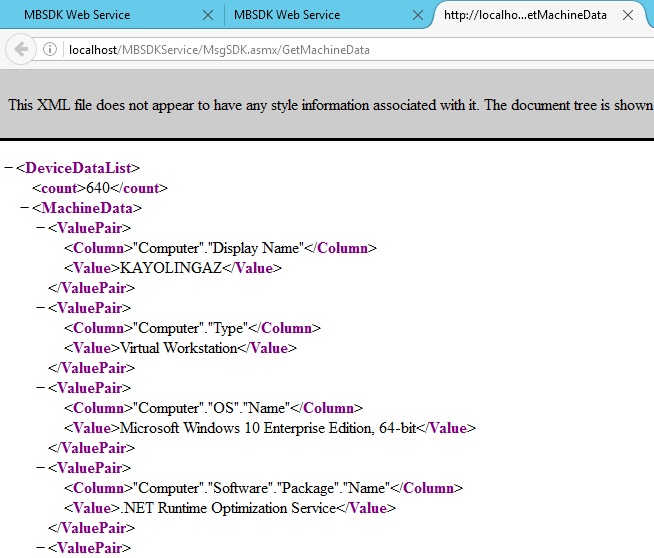654x558 pixels.
Task: Collapse the ValuePair containing Display Name
Action: pyautogui.click(x=41, y=228)
